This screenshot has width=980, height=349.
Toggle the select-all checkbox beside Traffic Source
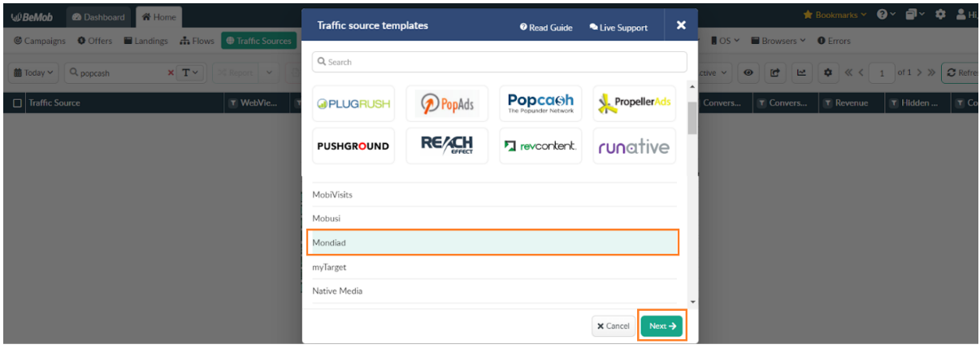(x=18, y=103)
